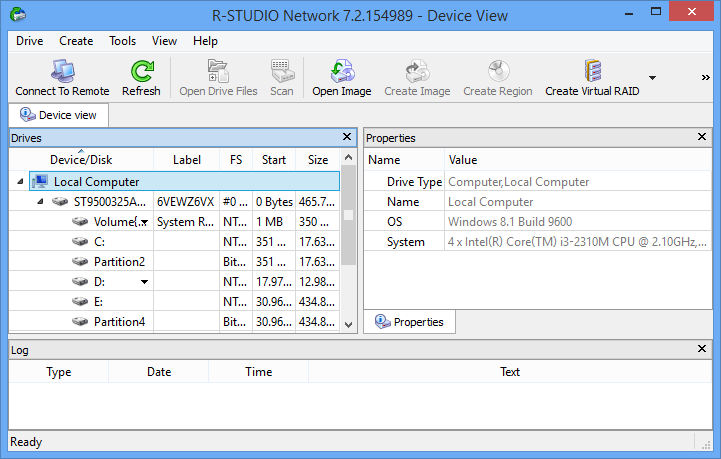Click the Create Image toolbar icon
Screen dimensions: 721x459
[418, 72]
